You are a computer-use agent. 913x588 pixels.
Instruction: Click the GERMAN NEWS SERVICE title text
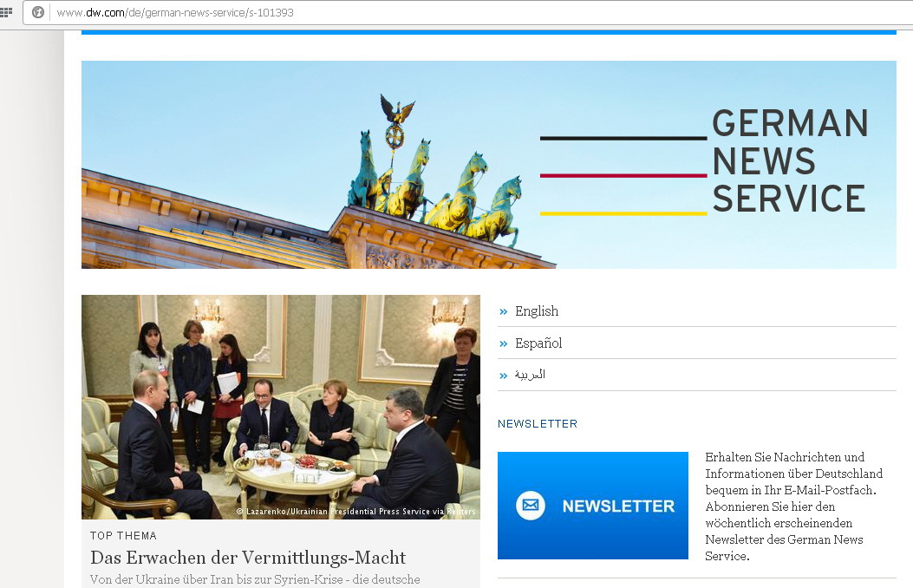(x=790, y=160)
